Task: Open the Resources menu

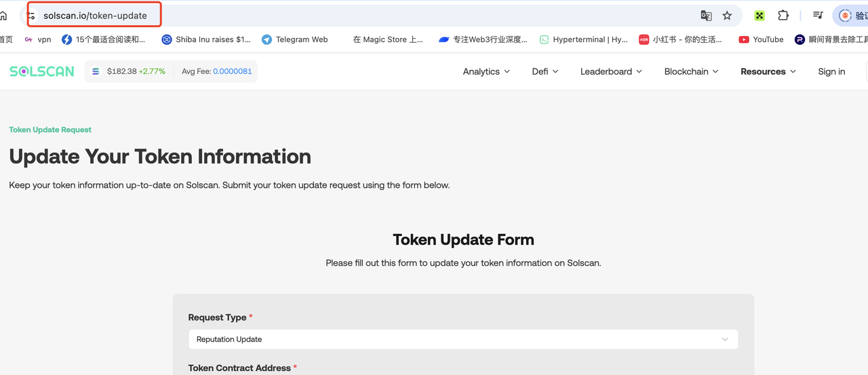Action: point(768,71)
